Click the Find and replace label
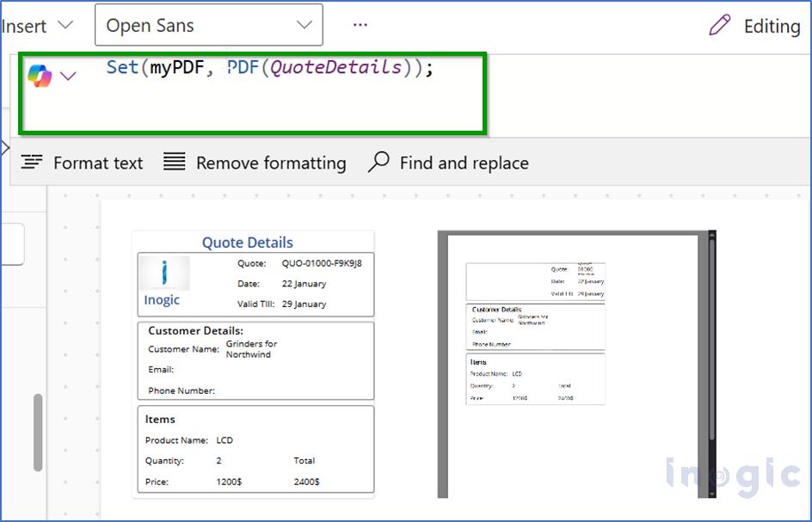This screenshot has width=812, height=522. coord(464,163)
